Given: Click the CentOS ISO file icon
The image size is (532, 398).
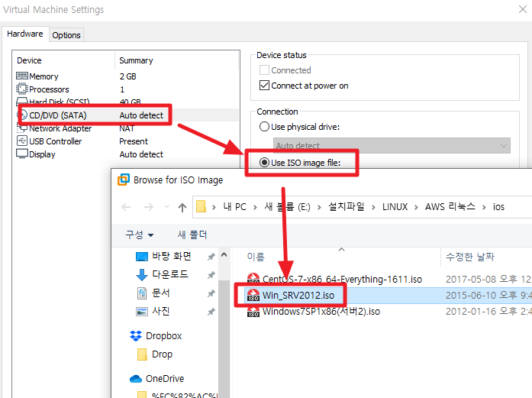Looking at the screenshot, I should [x=253, y=279].
